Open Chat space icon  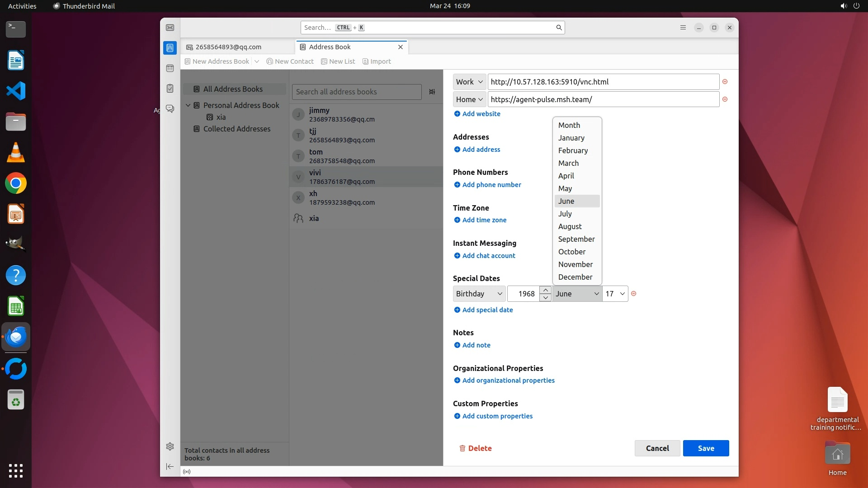170,109
